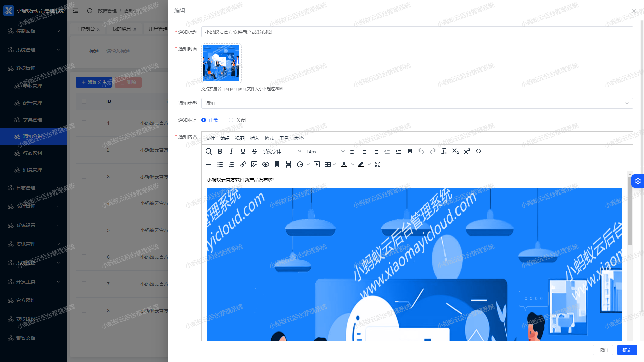Click 通知标题 input field
The height and width of the screenshot is (362, 644).
[417, 32]
